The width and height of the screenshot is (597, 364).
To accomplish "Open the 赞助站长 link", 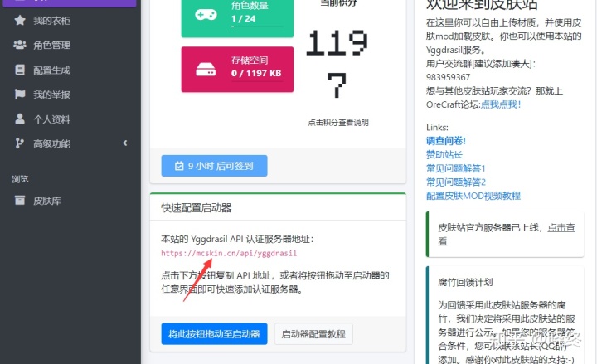I will 444,154.
